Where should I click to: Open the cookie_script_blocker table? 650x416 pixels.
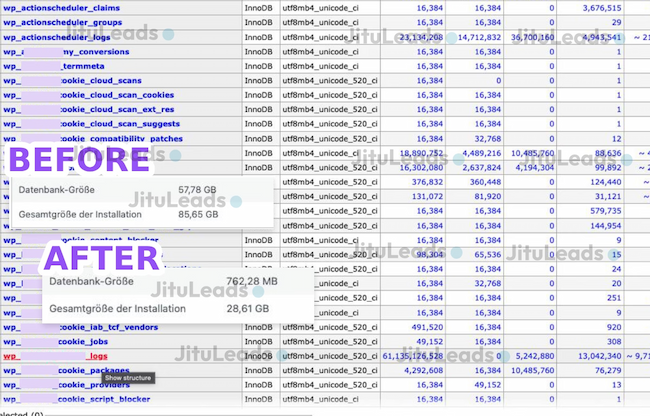click(77, 399)
